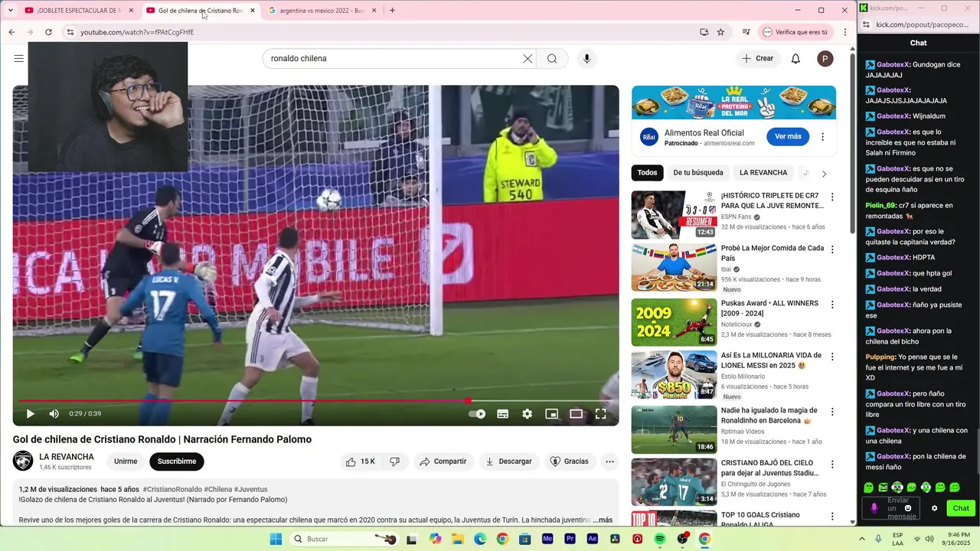The image size is (980, 551).
Task: Open the Crear upload menu
Action: pos(758,58)
